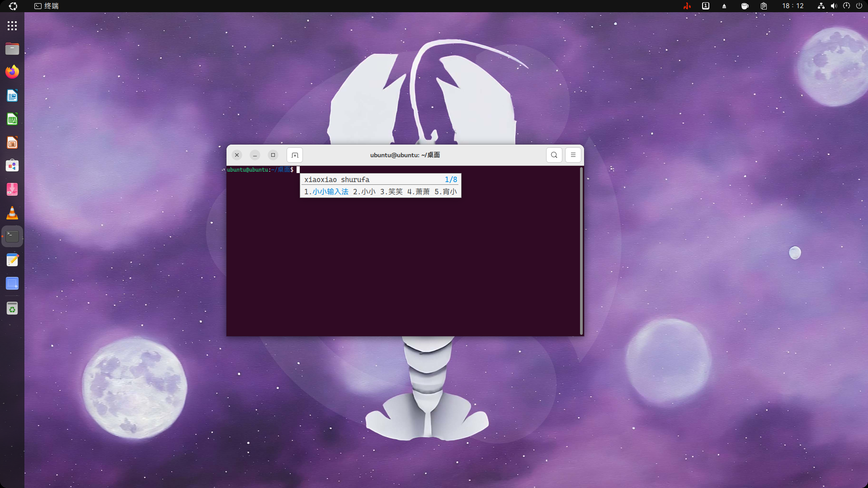Open the clock showing 18:12

coord(793,6)
